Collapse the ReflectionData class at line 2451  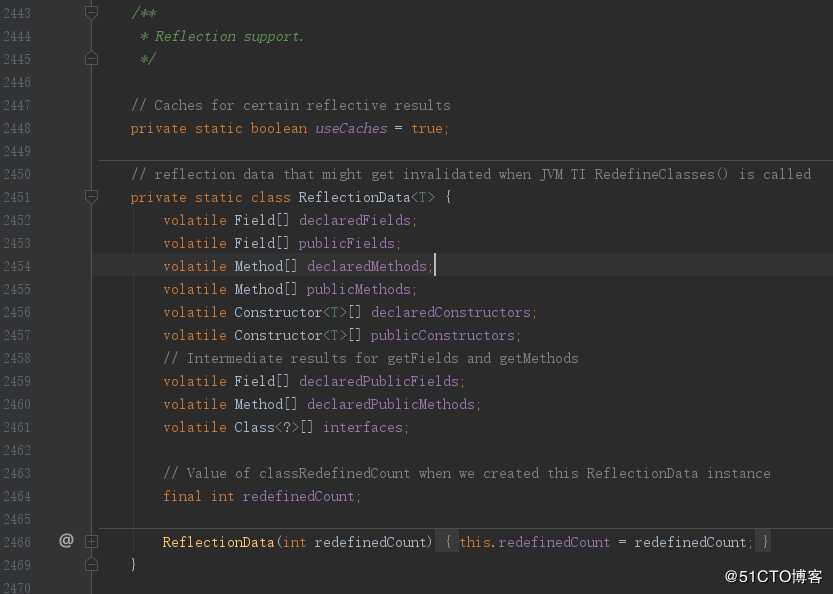pyautogui.click(x=91, y=197)
